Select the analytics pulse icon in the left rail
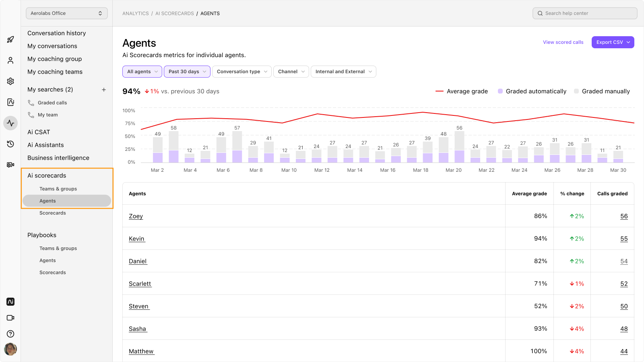Viewport: 644px width, 362px height. pos(10,123)
